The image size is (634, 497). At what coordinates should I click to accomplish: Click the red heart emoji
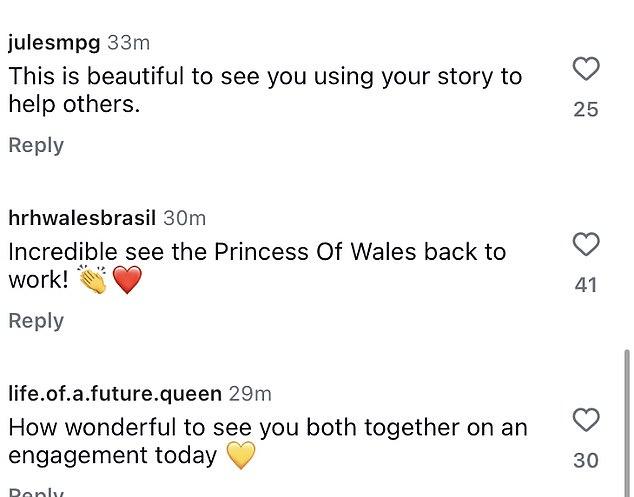point(127,279)
